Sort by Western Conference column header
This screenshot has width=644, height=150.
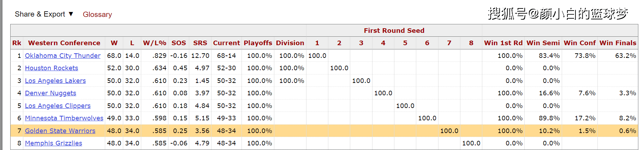pos(64,43)
